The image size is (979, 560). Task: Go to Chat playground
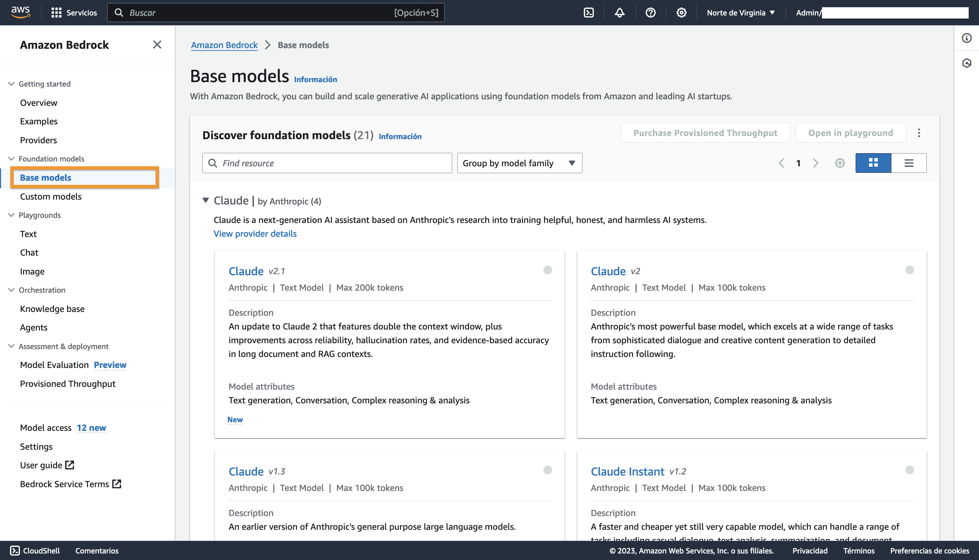tap(29, 252)
